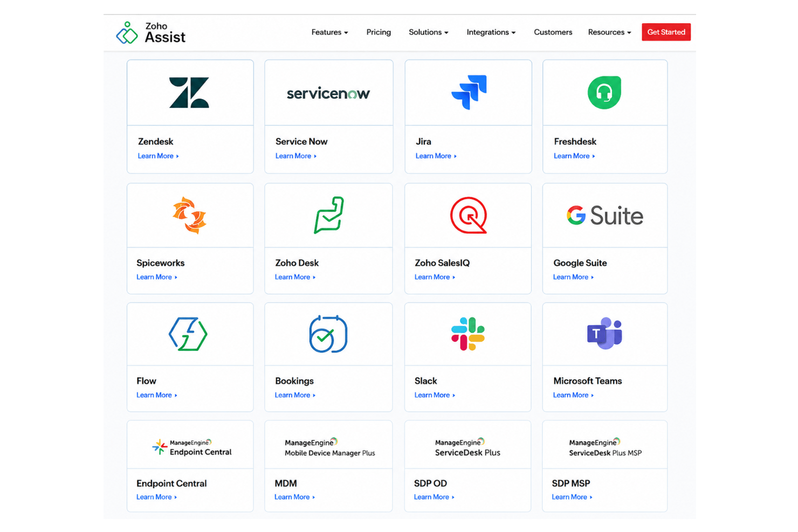Click the Spiceworks orange logo
This screenshot has height=532, width=798.
189,216
